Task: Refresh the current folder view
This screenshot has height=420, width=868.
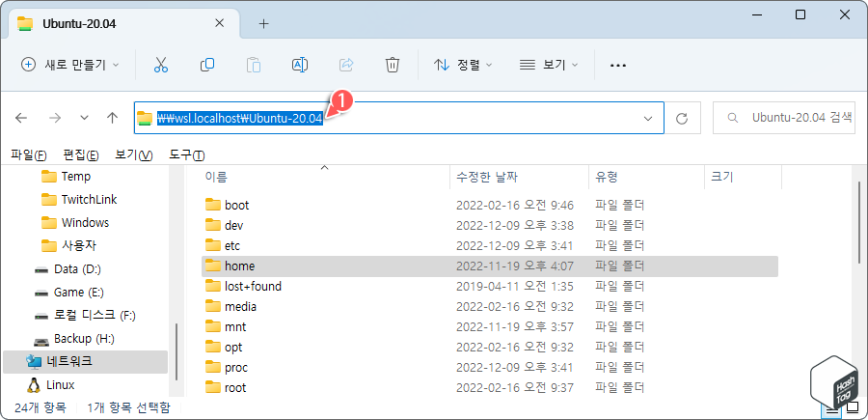Action: click(682, 118)
